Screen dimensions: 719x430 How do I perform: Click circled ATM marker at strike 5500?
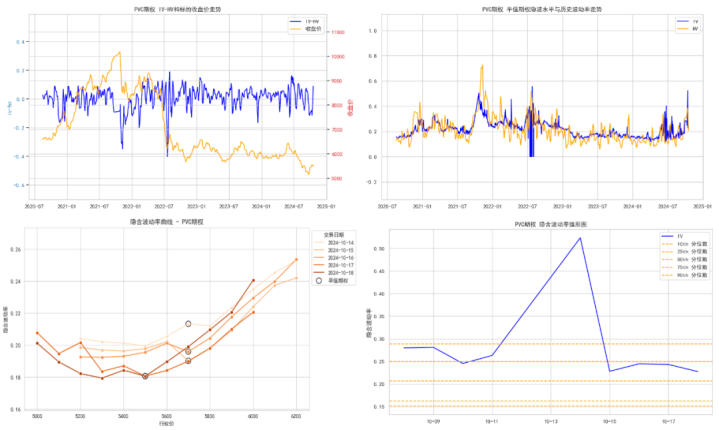tap(145, 376)
